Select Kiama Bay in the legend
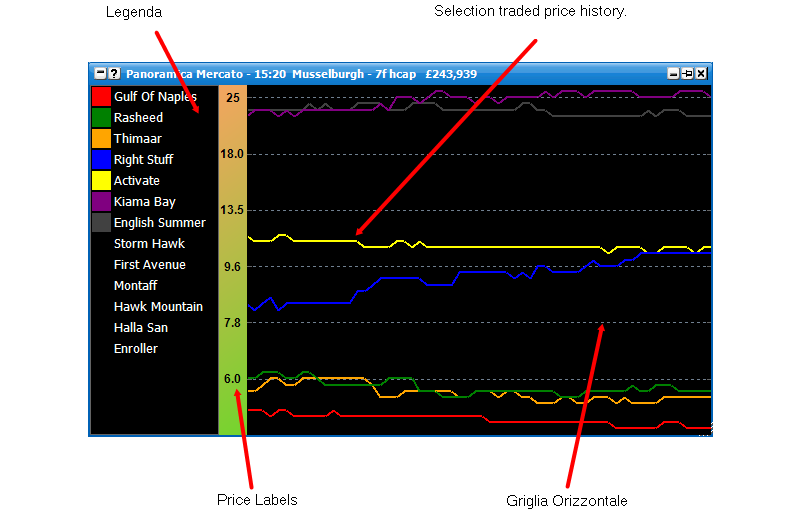Image resolution: width=803 pixels, height=512 pixels. (x=144, y=202)
